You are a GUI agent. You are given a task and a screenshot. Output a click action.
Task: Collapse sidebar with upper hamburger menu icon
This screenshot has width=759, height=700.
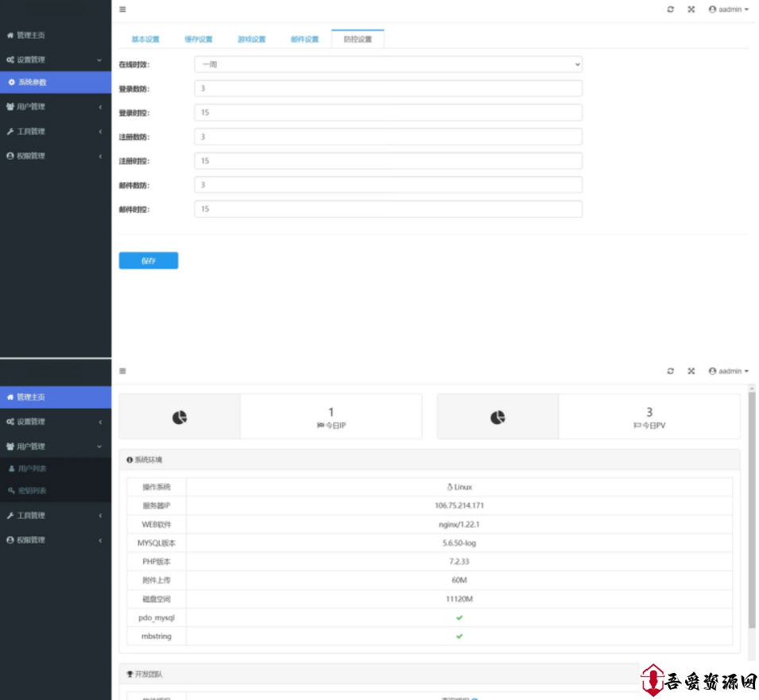(122, 10)
